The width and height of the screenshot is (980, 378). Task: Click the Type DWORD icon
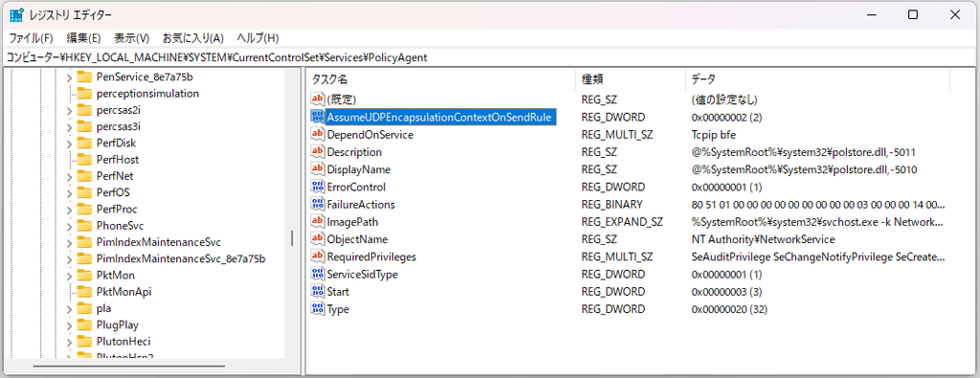(x=318, y=309)
